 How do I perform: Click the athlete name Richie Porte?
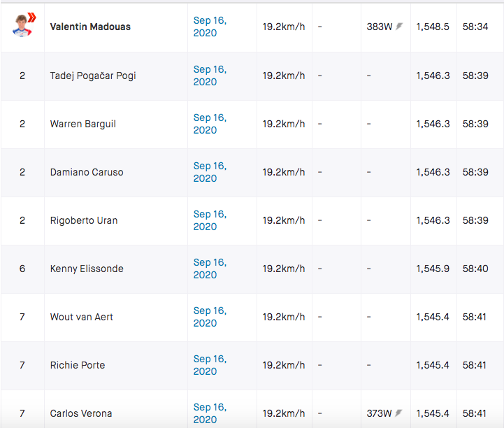coord(76,365)
